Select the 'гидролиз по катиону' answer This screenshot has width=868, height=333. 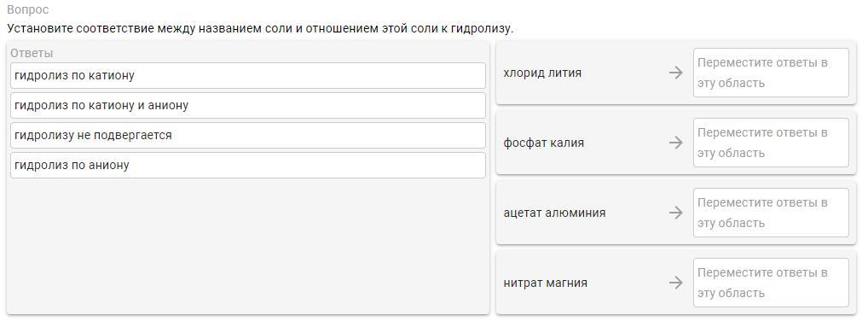coord(247,75)
